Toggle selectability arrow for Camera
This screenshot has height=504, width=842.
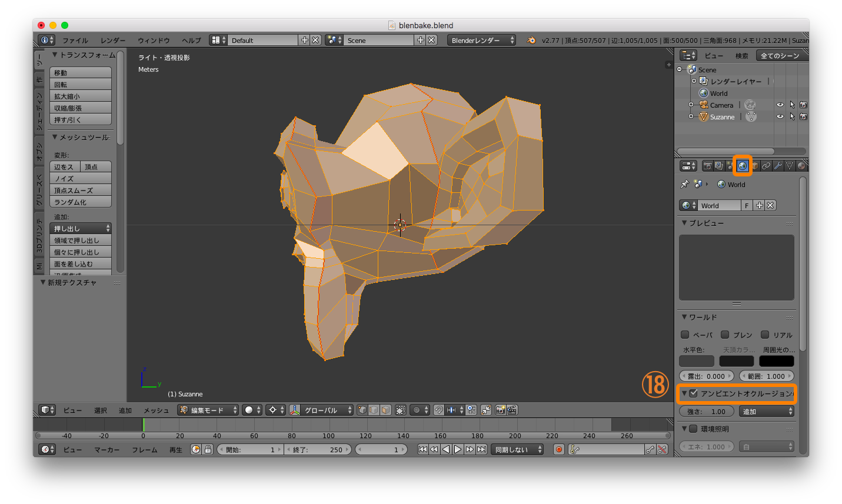[792, 105]
